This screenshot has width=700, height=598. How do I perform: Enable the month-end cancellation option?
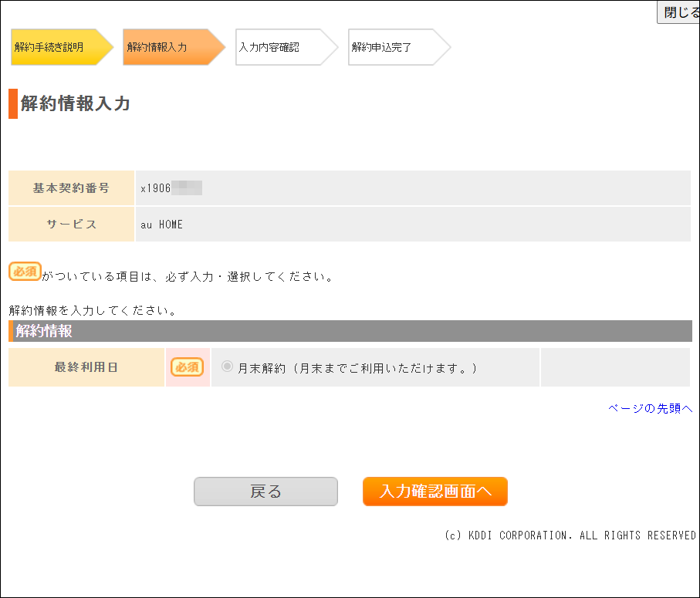coord(226,367)
